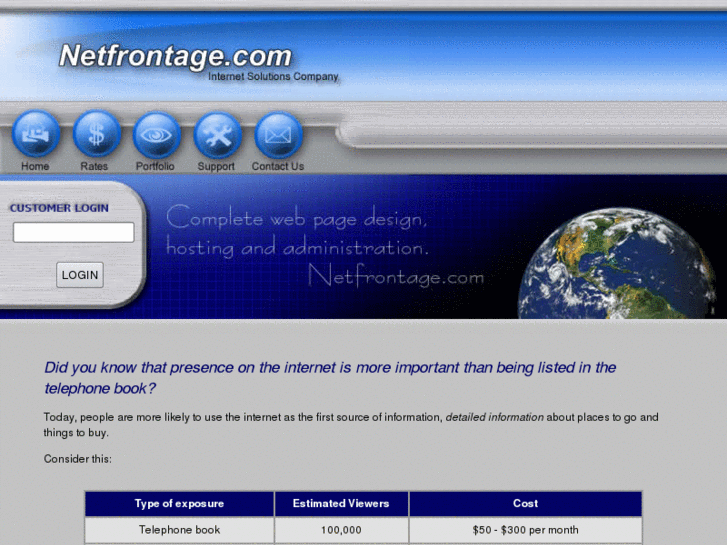Click the Home label under navigation
Screen dimensions: 727x545
(35, 166)
